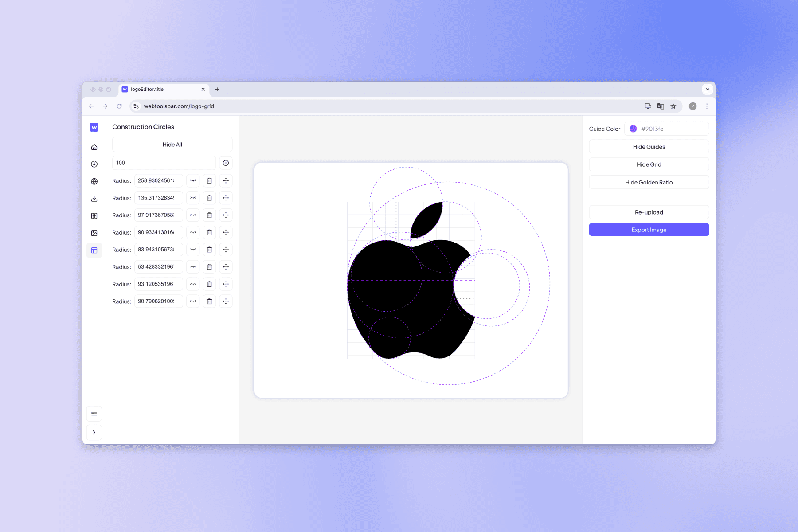Click the translate page icon
The width and height of the screenshot is (798, 532).
[x=661, y=106]
